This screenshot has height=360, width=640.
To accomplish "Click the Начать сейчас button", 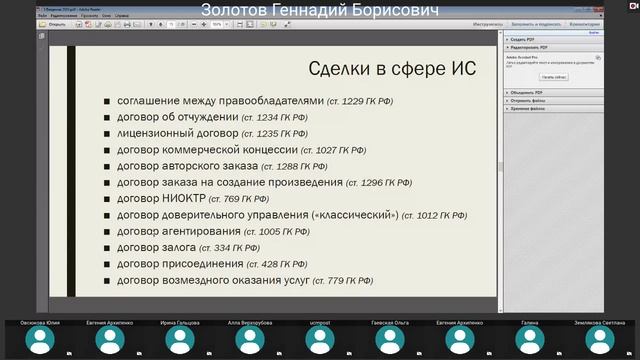I will coord(554,77).
